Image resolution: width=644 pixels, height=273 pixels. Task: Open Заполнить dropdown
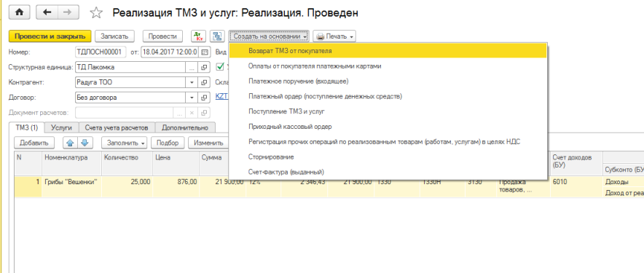coord(125,143)
